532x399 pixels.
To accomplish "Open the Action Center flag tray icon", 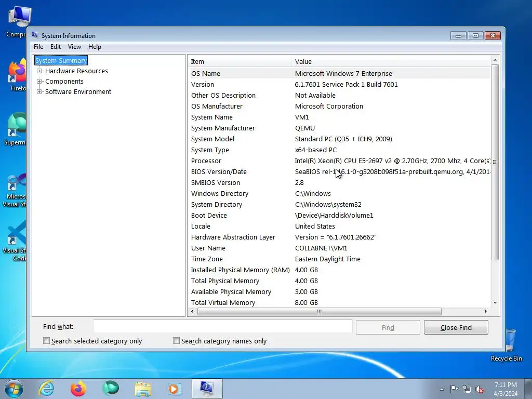I will (x=454, y=389).
